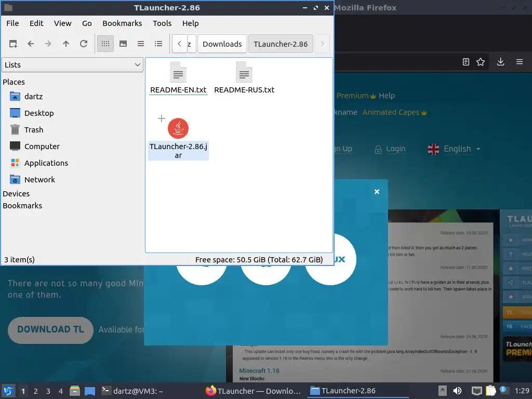532x399 pixels.
Task: Open the View menu
Action: [63, 23]
